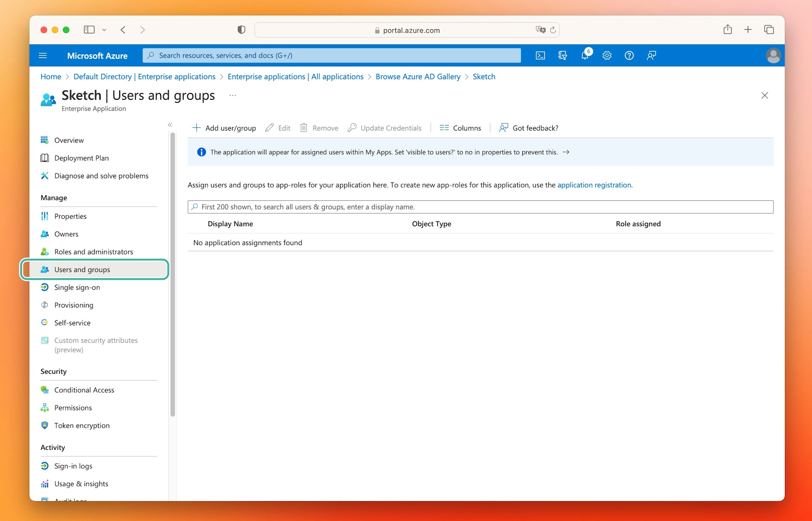Open Cloud Shell icon in header
Image resolution: width=812 pixels, height=521 pixels.
pyautogui.click(x=540, y=55)
